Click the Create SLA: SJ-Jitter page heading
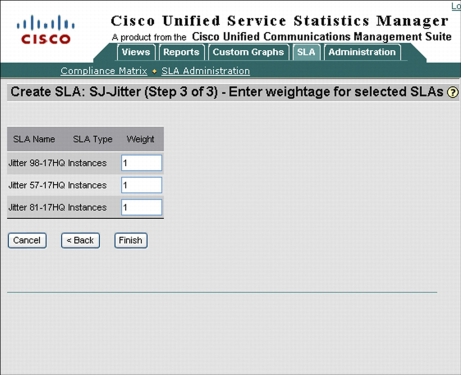Viewport: 463px width, 376px height. [x=227, y=92]
